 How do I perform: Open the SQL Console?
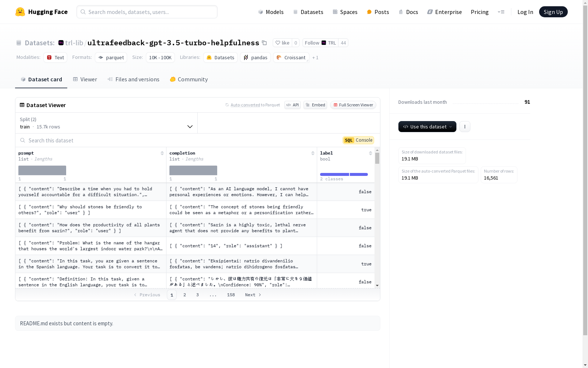click(358, 140)
